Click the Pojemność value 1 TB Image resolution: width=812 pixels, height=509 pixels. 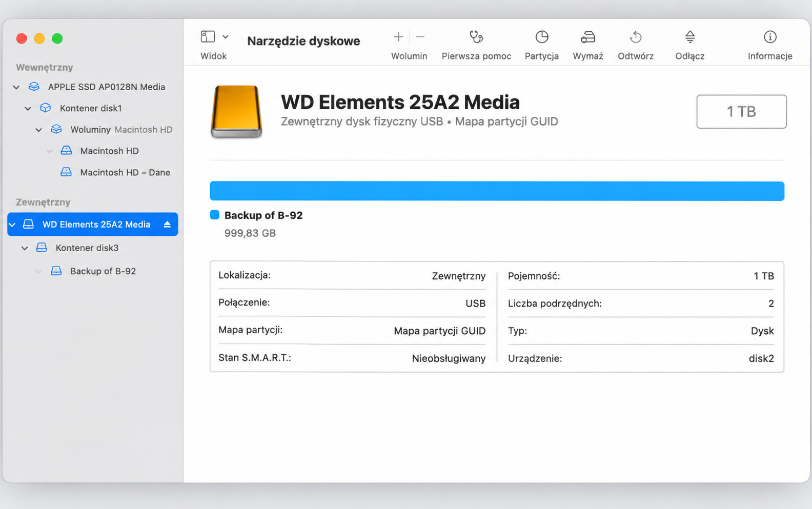(x=764, y=276)
